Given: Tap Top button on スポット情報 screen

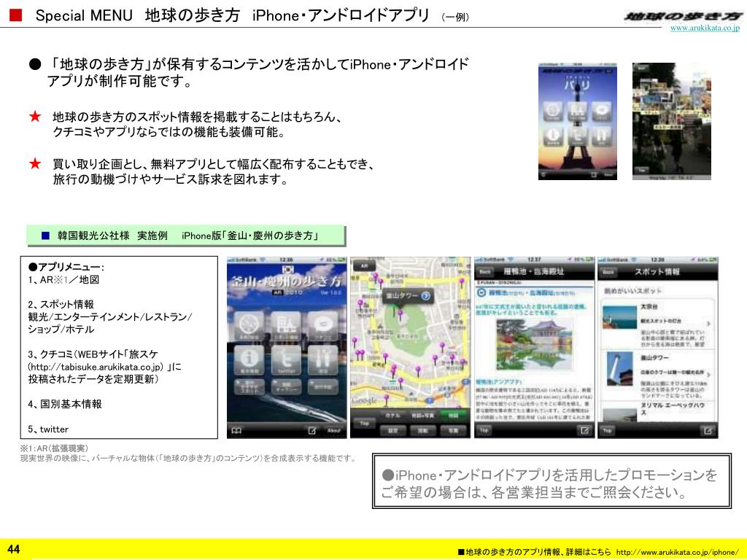Looking at the screenshot, I should point(608,430).
